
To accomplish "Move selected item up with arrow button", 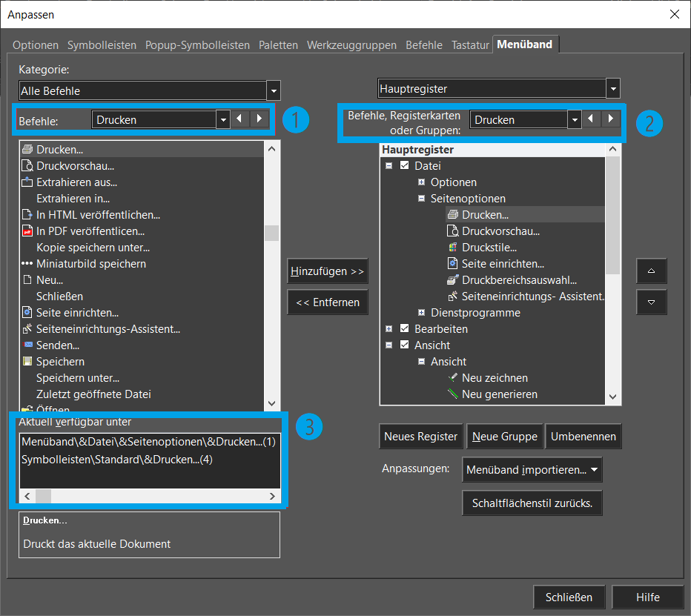I will (x=652, y=271).
